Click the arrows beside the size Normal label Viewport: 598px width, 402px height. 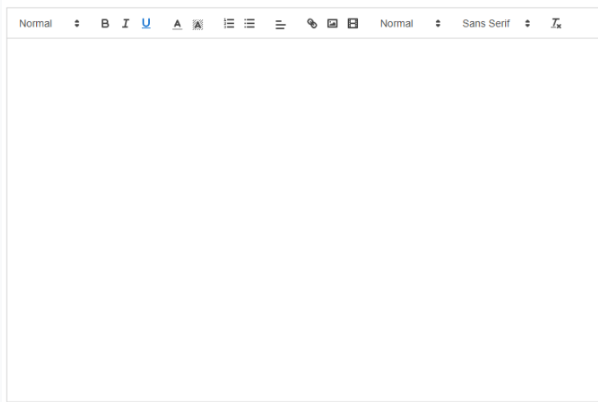point(438,24)
